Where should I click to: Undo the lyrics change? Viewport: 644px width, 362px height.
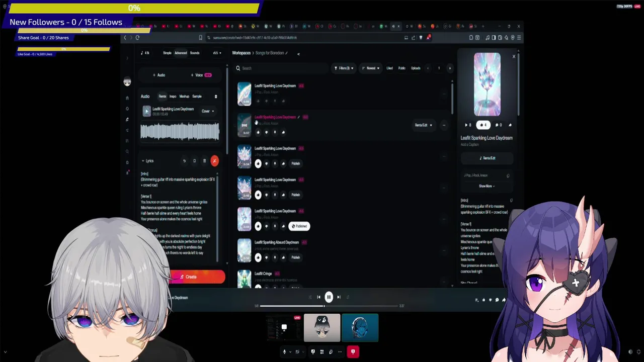tap(184, 161)
